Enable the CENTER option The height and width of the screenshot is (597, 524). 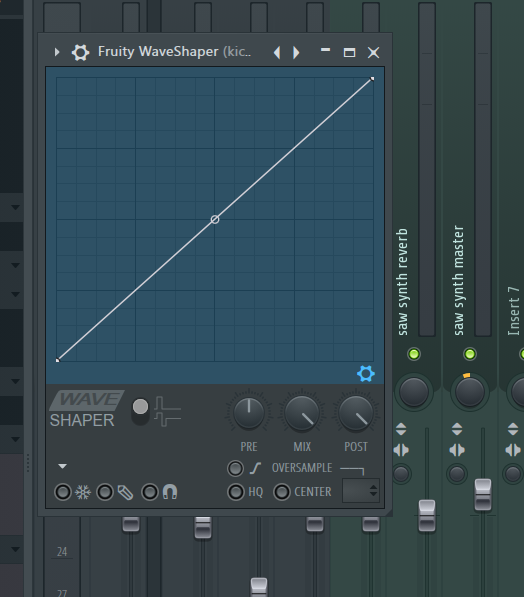click(x=282, y=492)
